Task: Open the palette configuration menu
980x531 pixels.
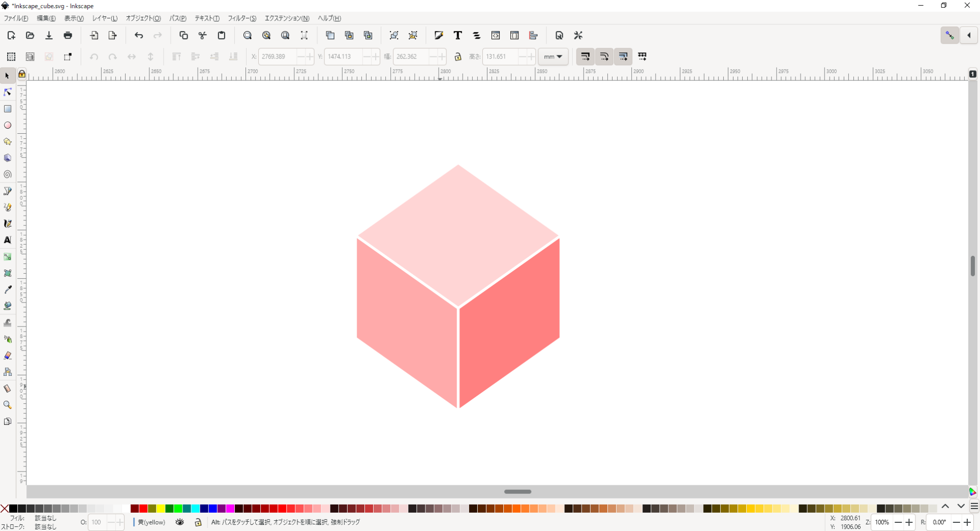Action: [974, 507]
